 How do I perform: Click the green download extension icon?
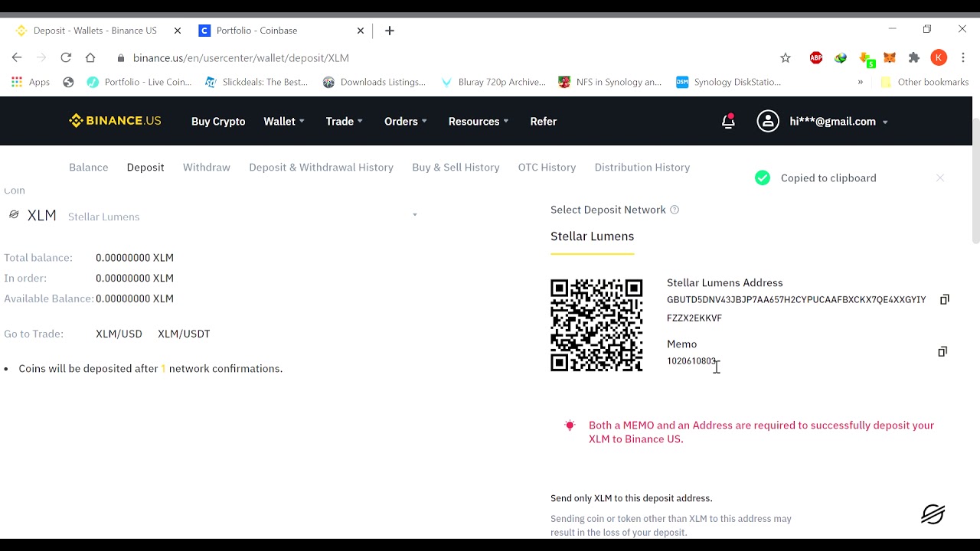click(867, 58)
